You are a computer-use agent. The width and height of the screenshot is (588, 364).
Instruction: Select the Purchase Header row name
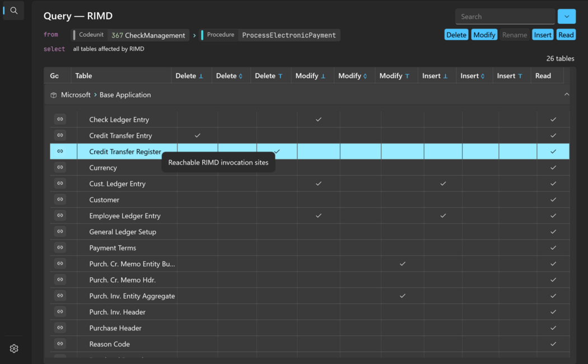coord(115,328)
